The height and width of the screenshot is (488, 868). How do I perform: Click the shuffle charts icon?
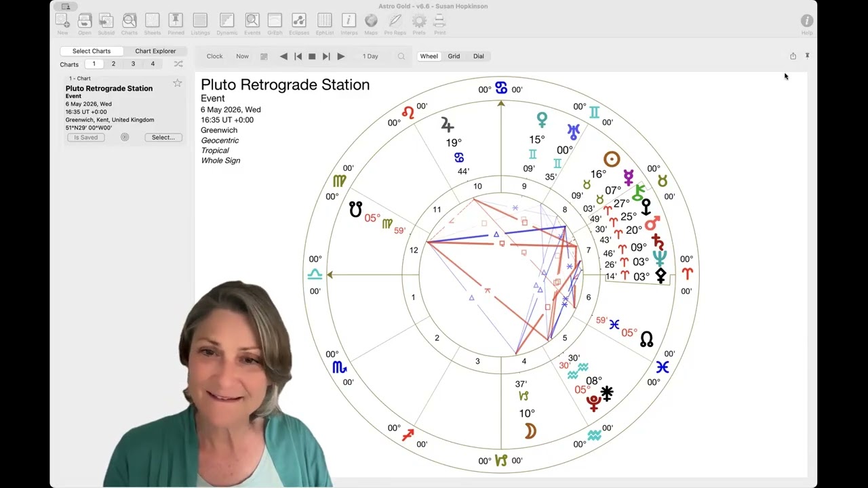pyautogui.click(x=178, y=64)
